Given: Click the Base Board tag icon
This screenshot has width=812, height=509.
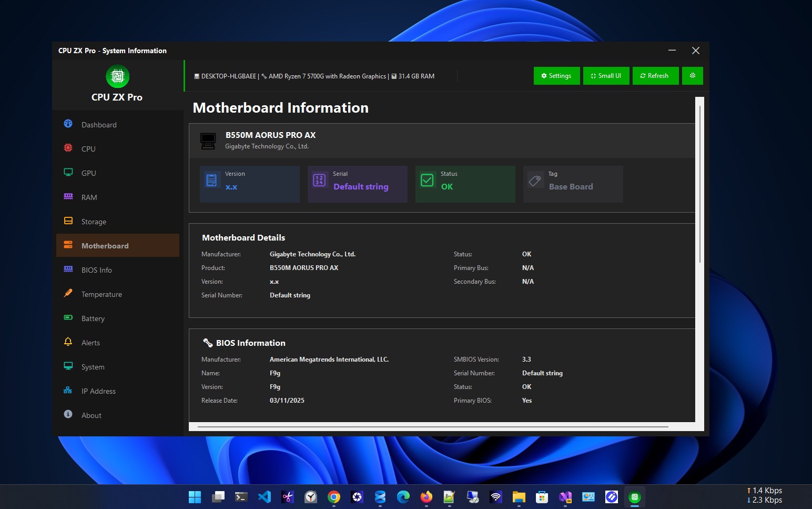Looking at the screenshot, I should 535,181.
